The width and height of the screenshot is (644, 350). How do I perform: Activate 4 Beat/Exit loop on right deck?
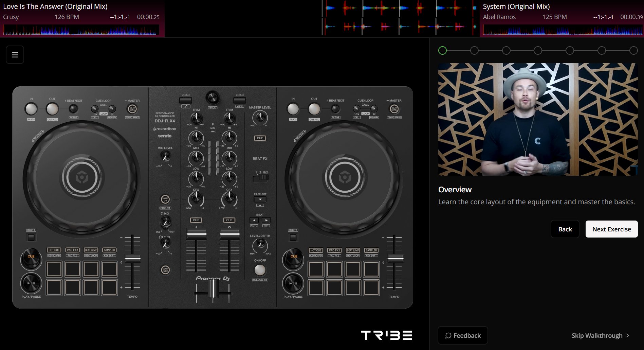(335, 109)
